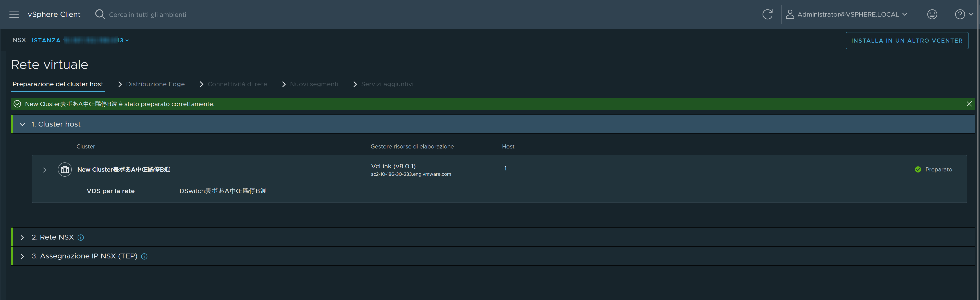Open the ISTANZA instance dropdown
The height and width of the screenshot is (300, 980).
[80, 40]
